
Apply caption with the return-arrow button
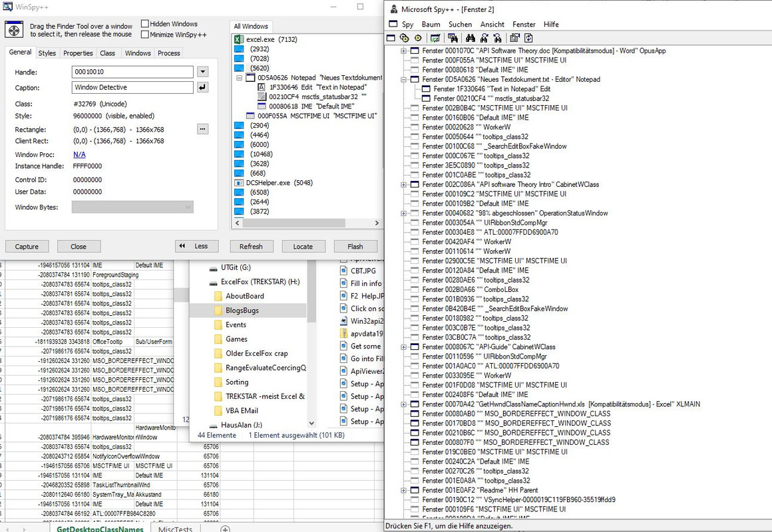click(x=202, y=87)
